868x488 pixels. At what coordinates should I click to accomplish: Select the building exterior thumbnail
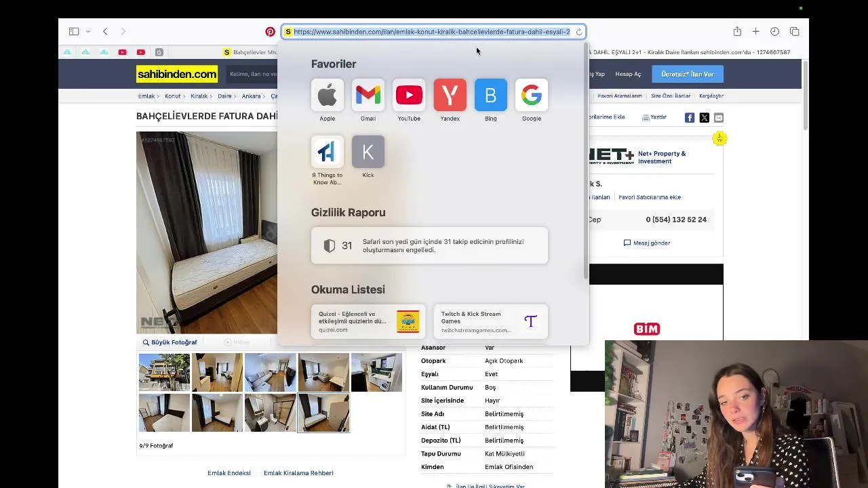pos(164,372)
